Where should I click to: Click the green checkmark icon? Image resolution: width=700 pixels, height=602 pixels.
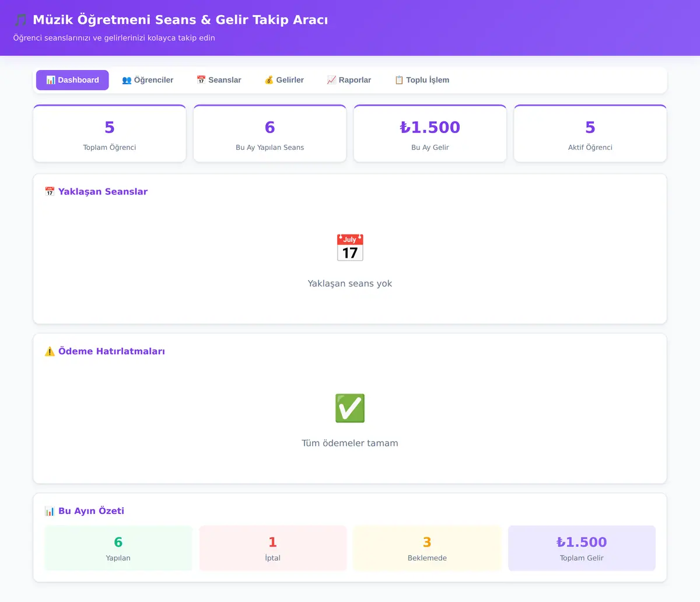[350, 408]
